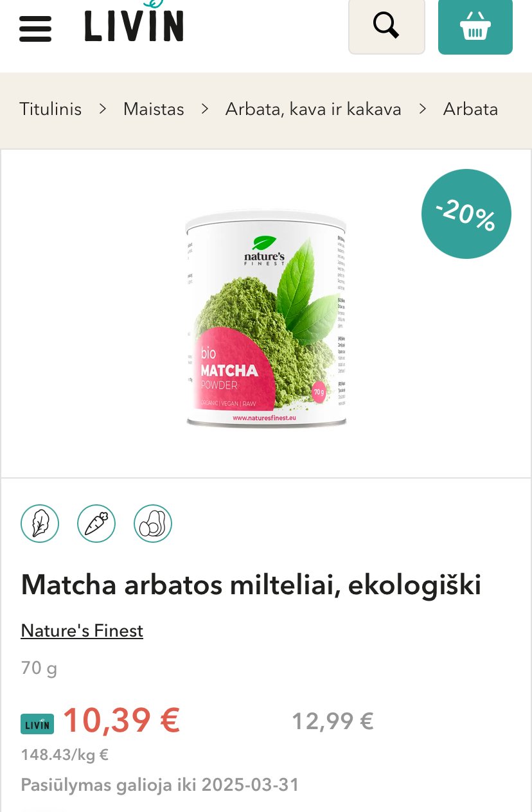Open the hamburger menu
The width and height of the screenshot is (532, 812).
pyautogui.click(x=35, y=28)
